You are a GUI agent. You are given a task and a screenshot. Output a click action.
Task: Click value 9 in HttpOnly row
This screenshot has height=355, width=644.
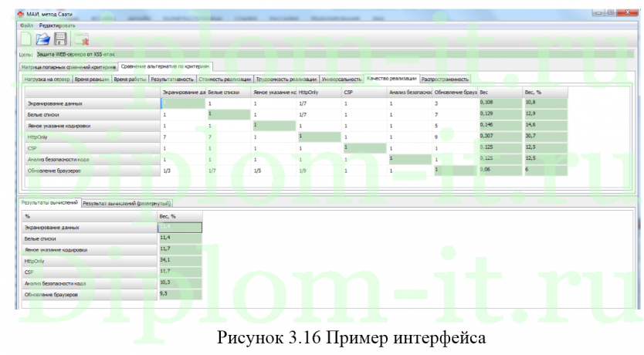pos(454,137)
